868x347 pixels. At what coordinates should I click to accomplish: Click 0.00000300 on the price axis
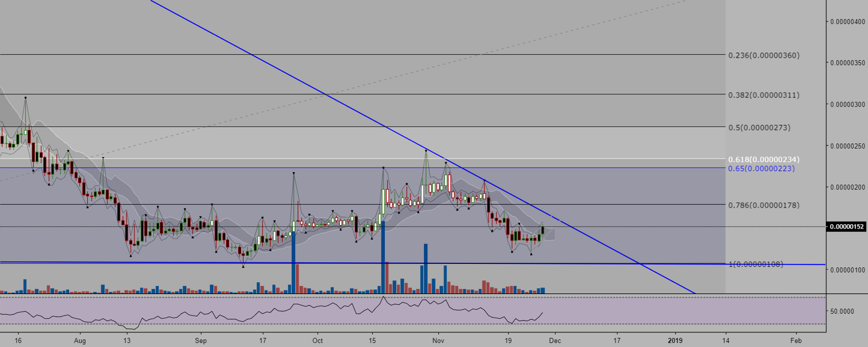[847, 104]
